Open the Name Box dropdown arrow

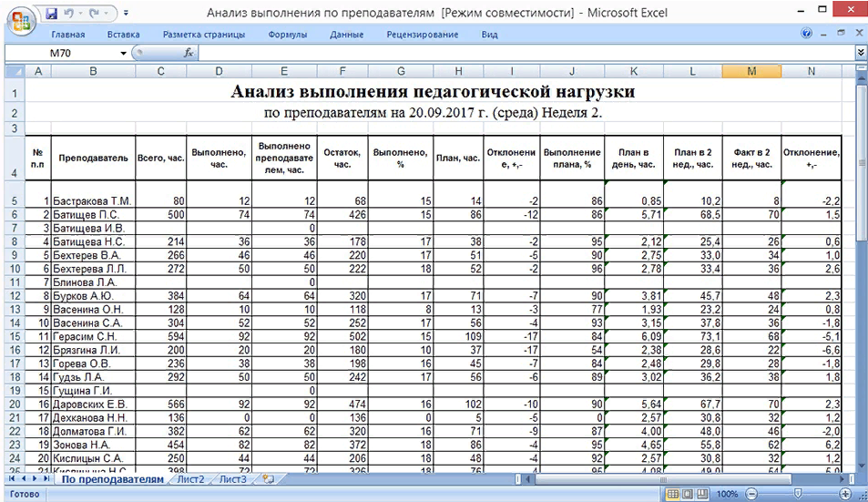124,53
